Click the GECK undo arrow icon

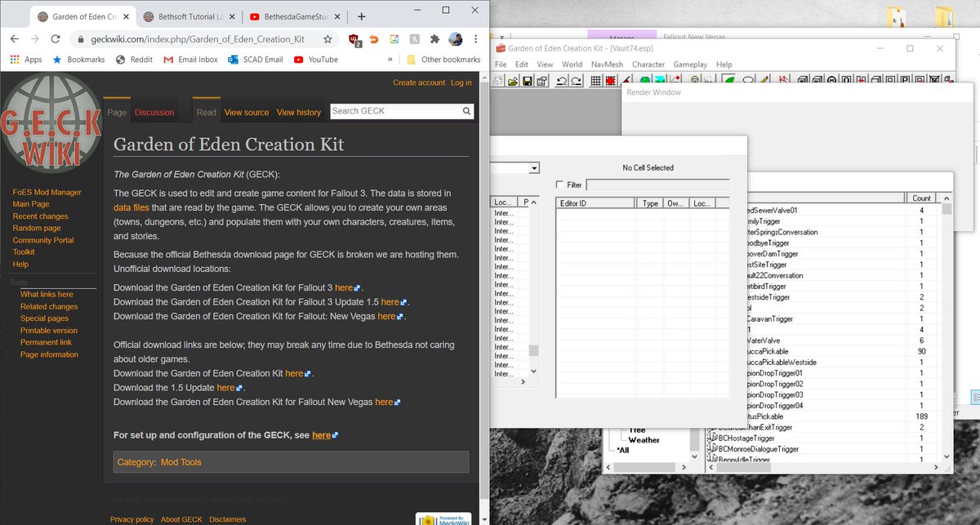click(562, 80)
